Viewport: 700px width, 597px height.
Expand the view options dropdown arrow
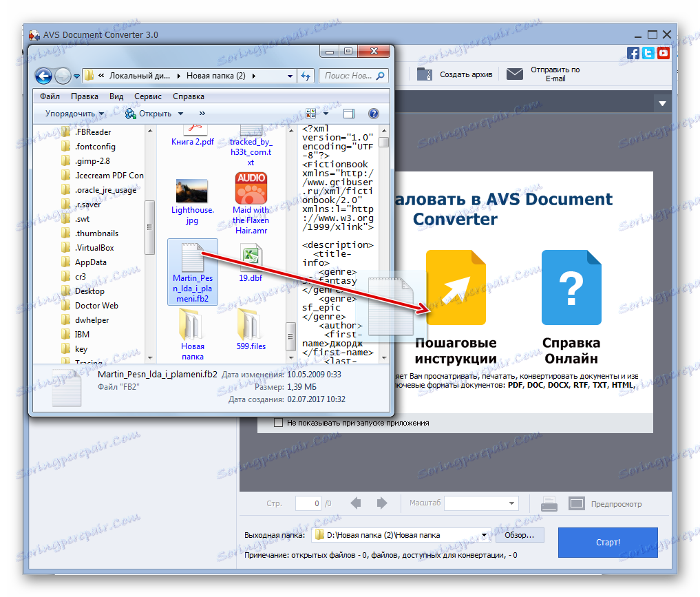pos(326,114)
